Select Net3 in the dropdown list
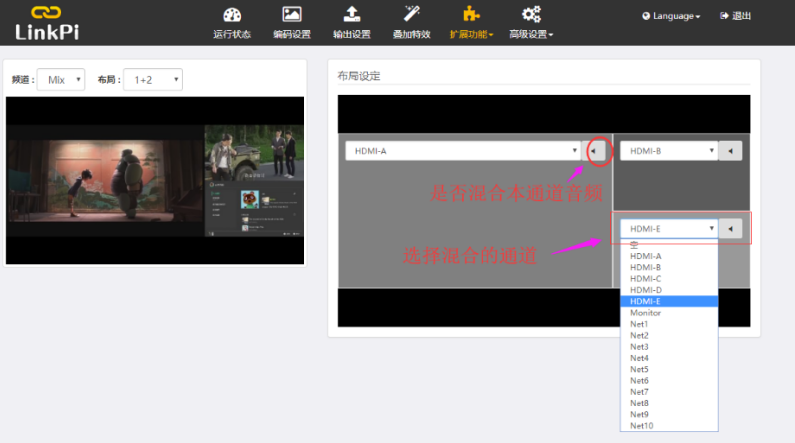This screenshot has width=795, height=443. [x=669, y=347]
